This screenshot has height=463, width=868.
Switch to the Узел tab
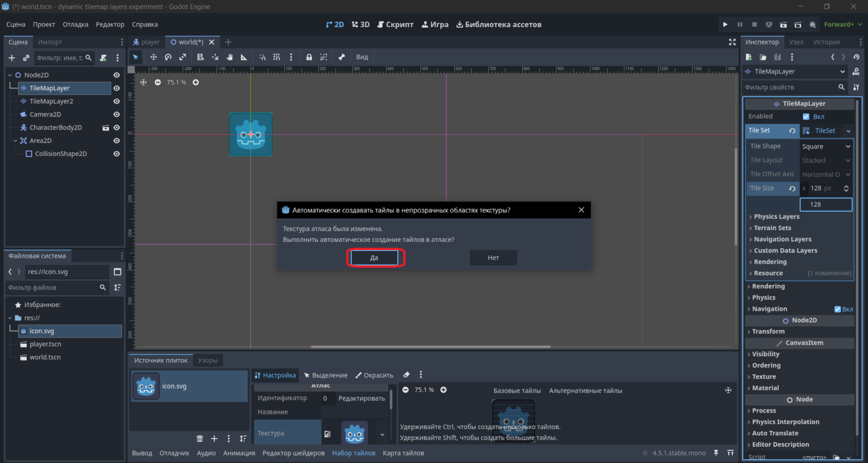point(796,42)
